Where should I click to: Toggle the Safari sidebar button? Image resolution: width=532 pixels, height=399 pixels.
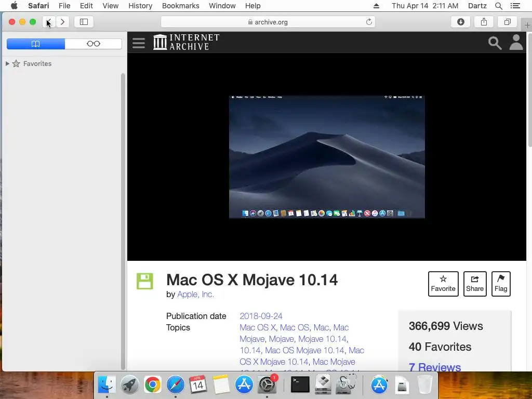pos(84,22)
